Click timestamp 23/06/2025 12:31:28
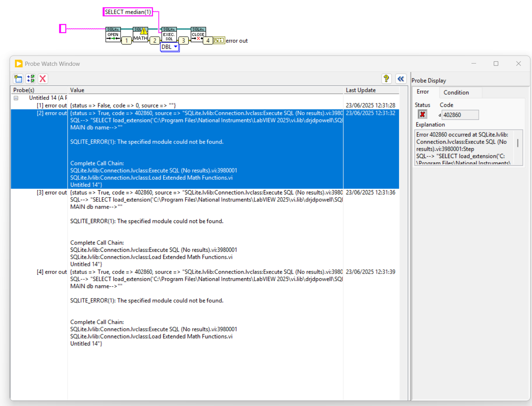The image size is (532, 406). pos(370,105)
